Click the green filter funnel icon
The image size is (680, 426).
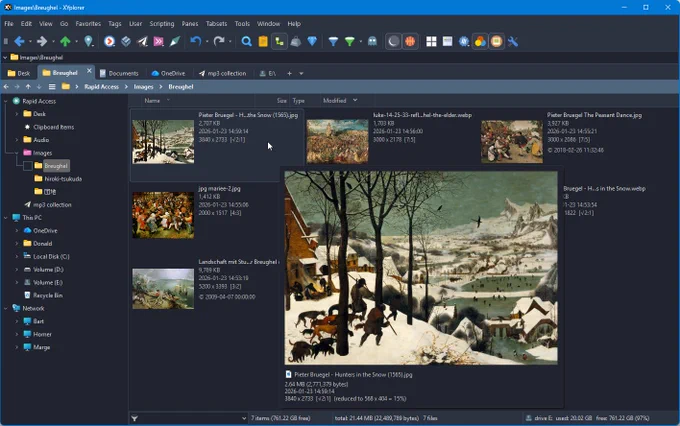coord(350,41)
